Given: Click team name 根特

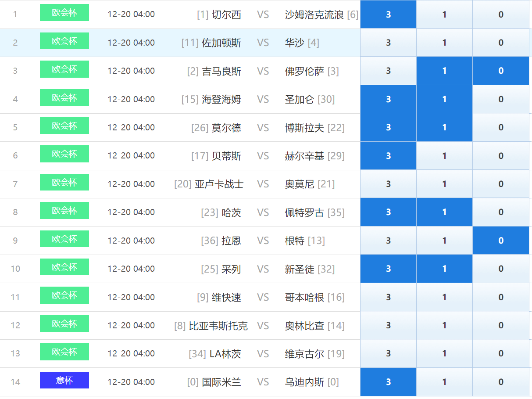Looking at the screenshot, I should click(x=295, y=241).
